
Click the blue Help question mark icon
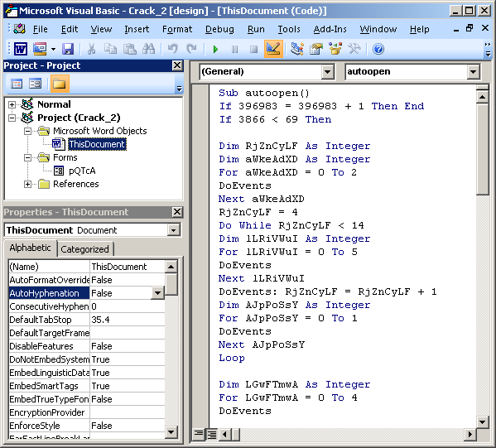click(x=378, y=49)
